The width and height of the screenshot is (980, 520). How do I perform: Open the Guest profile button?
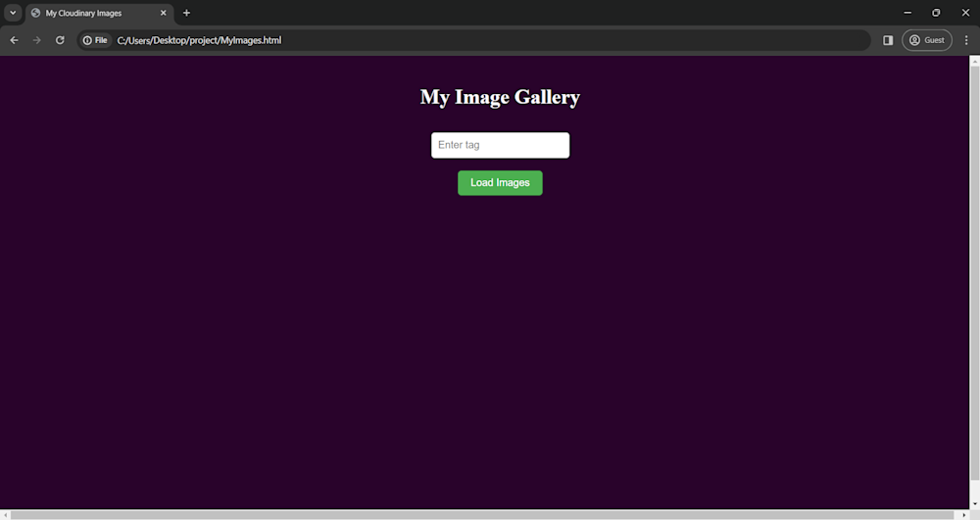tap(926, 40)
